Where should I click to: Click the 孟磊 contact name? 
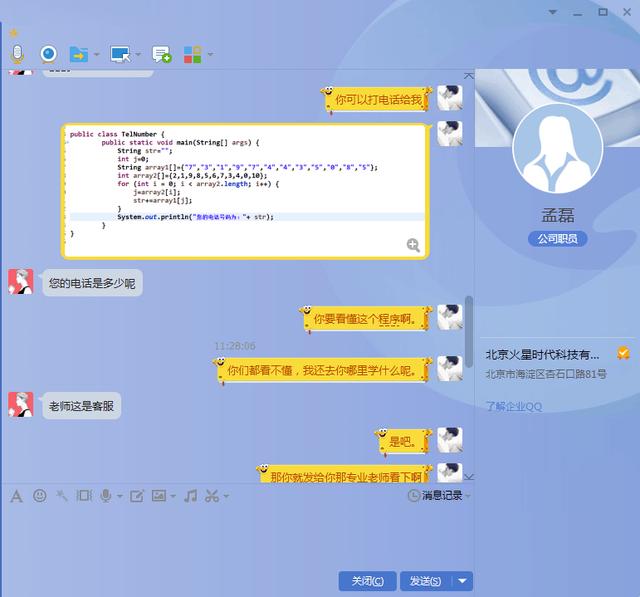tap(558, 215)
